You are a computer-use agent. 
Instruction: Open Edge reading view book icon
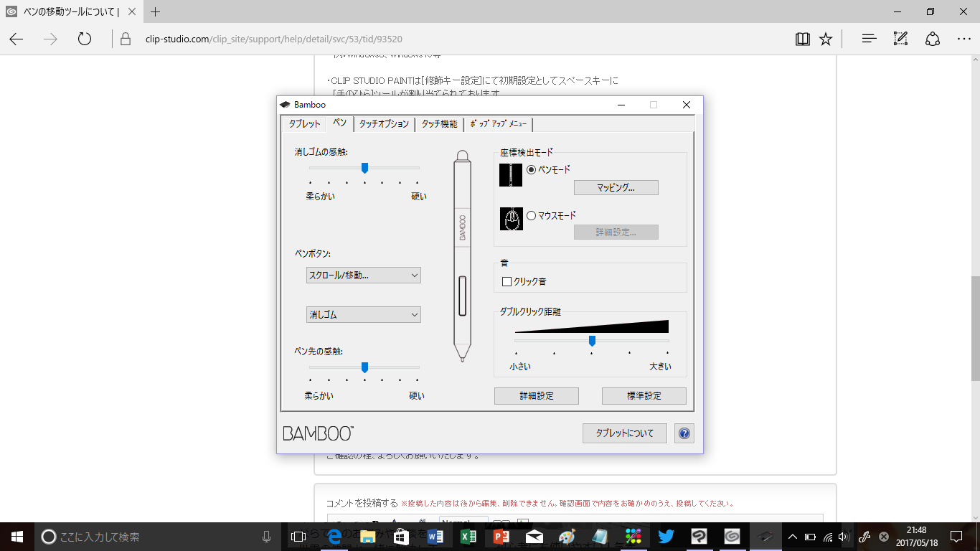(x=803, y=39)
